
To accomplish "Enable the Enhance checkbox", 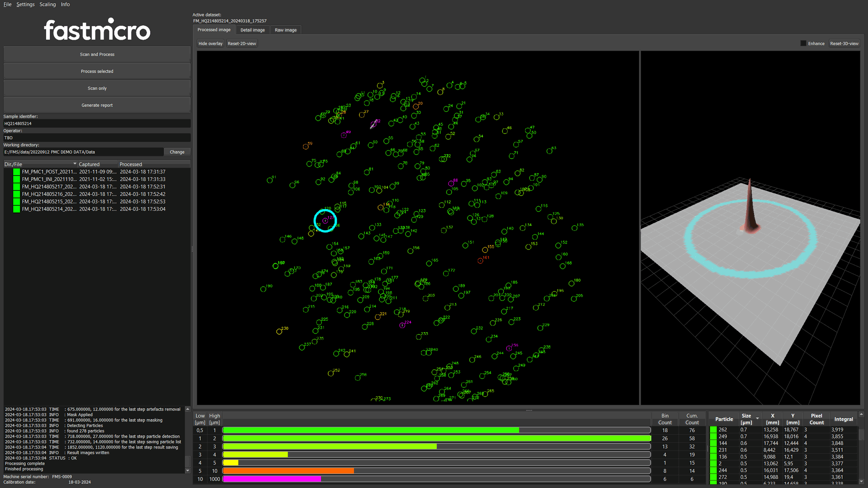I will coord(803,43).
